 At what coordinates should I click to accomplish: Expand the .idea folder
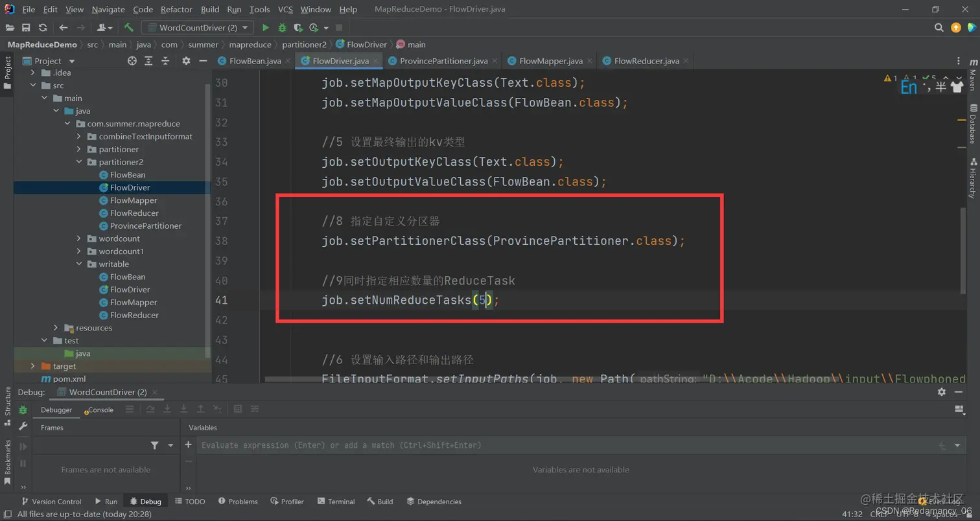click(x=32, y=73)
